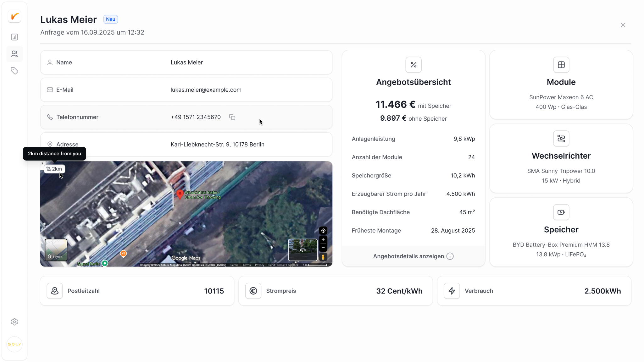Viewport: 644px width, 362px height.
Task: Click the info icon beside Angebotsdetails anzeigen
Action: tap(450, 256)
